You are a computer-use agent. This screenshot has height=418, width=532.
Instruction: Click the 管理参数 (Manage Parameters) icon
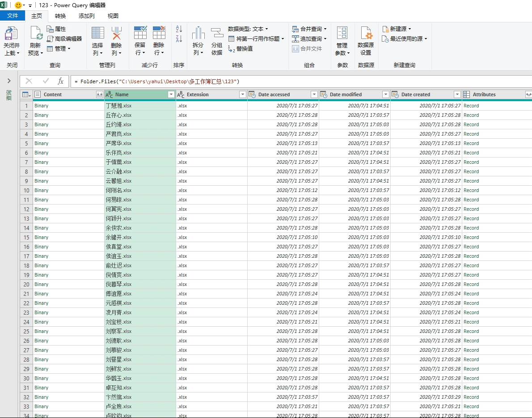point(342,33)
